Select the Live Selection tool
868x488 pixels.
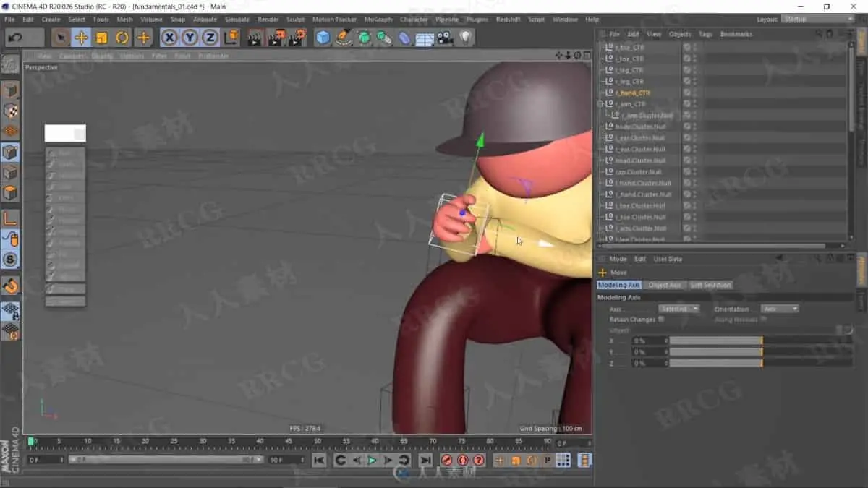pyautogui.click(x=61, y=38)
